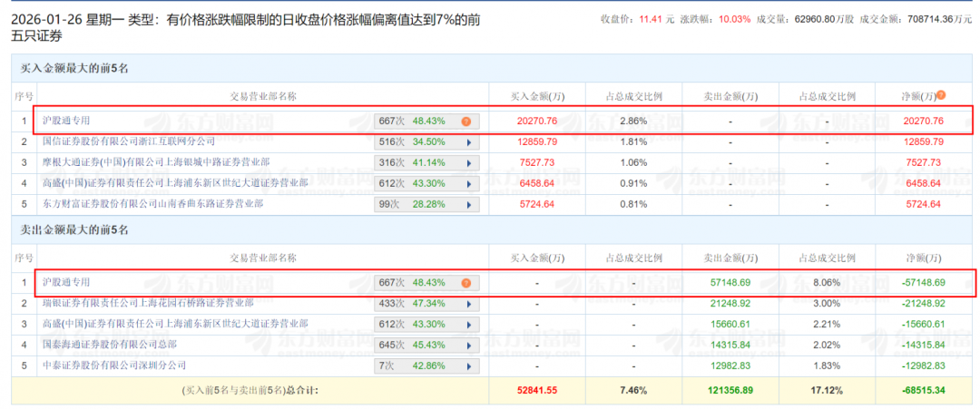Click 交易营业部名称 header in buy table
Viewport: 980px width, 409px height.
(262, 95)
